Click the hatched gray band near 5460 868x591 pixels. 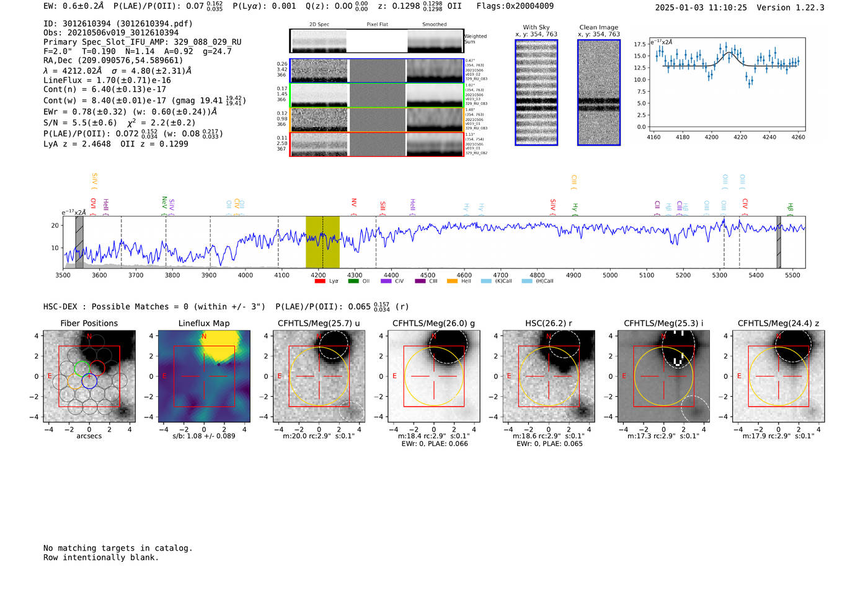pyautogui.click(x=779, y=242)
